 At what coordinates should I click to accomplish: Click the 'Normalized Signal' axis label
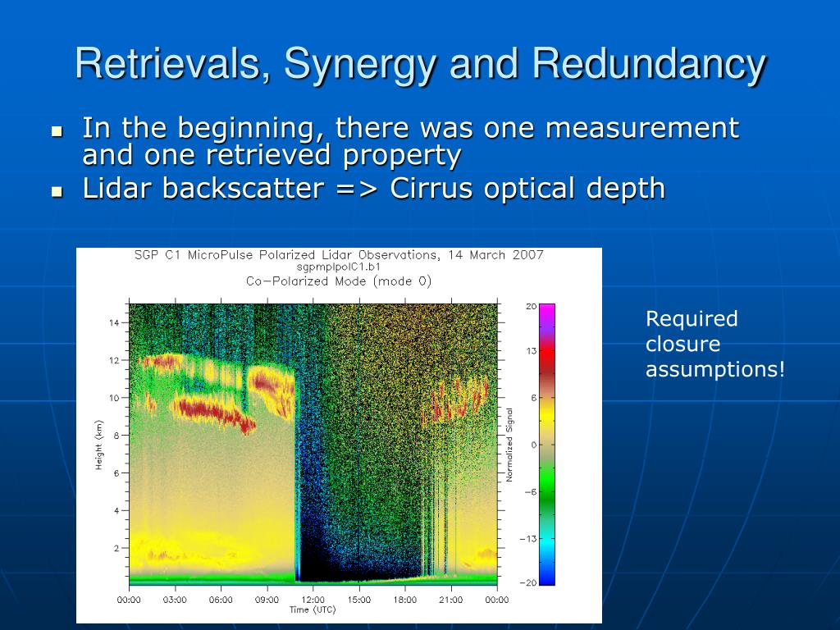509,445
